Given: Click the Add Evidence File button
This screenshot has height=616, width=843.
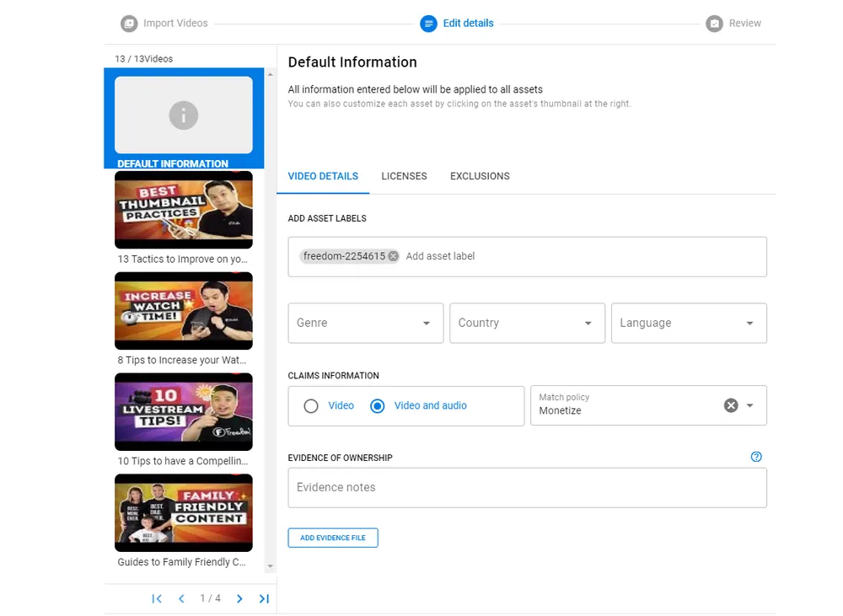Looking at the screenshot, I should (333, 538).
